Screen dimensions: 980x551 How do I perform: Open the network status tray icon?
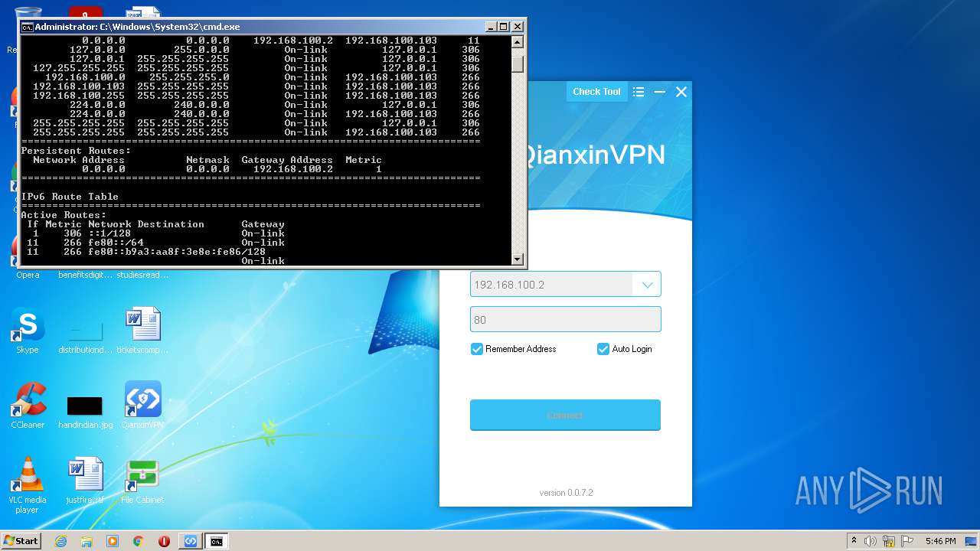click(889, 541)
